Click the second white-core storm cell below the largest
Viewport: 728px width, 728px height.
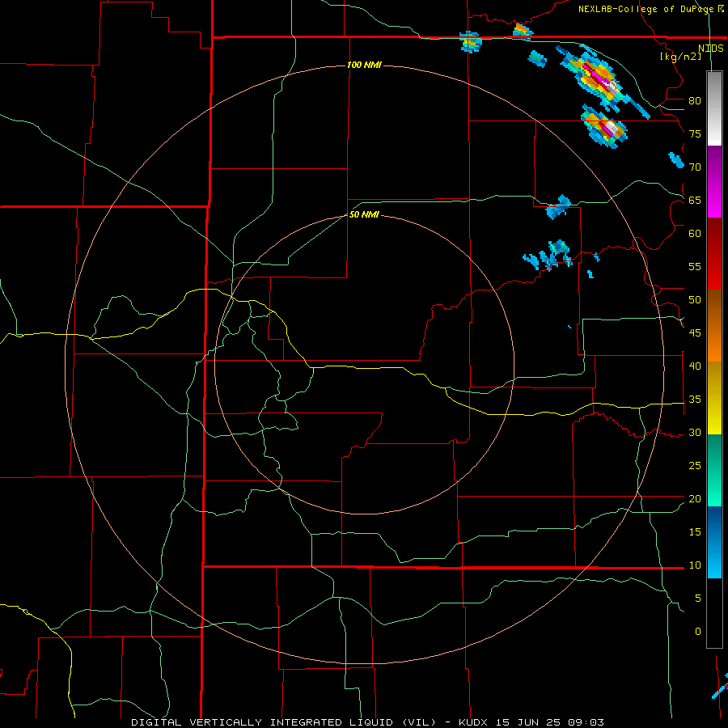click(604, 127)
